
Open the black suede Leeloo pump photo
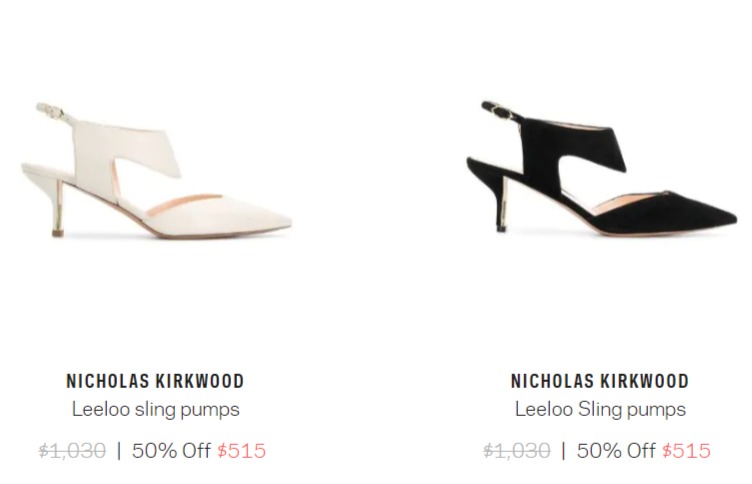601,167
